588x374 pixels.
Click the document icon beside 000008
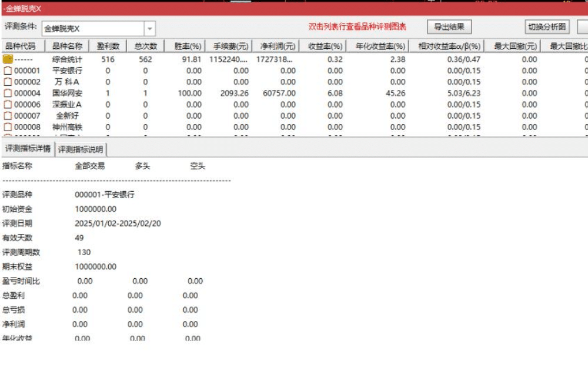8,127
